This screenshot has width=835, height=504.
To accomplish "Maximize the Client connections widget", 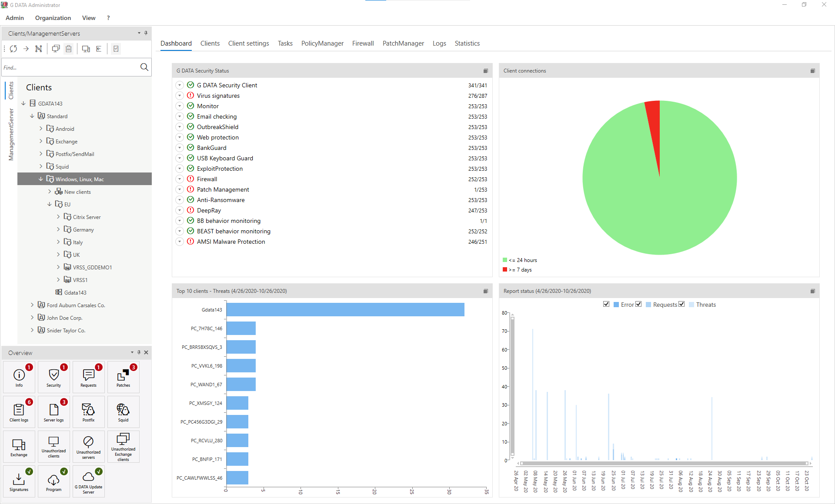I will click(813, 71).
